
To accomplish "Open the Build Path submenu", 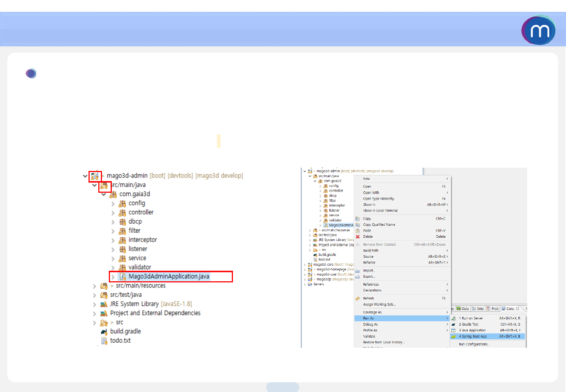I will point(402,250).
